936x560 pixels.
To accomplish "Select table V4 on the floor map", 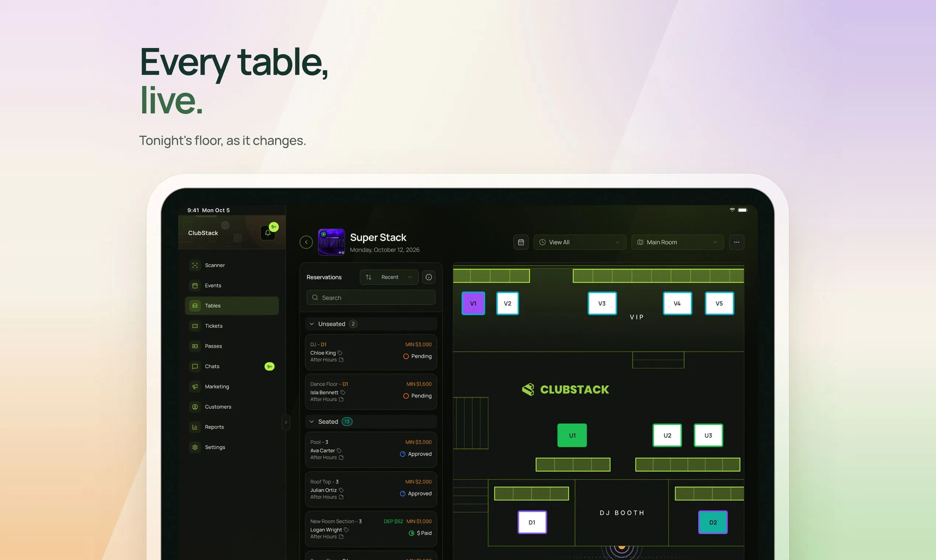I will (677, 304).
